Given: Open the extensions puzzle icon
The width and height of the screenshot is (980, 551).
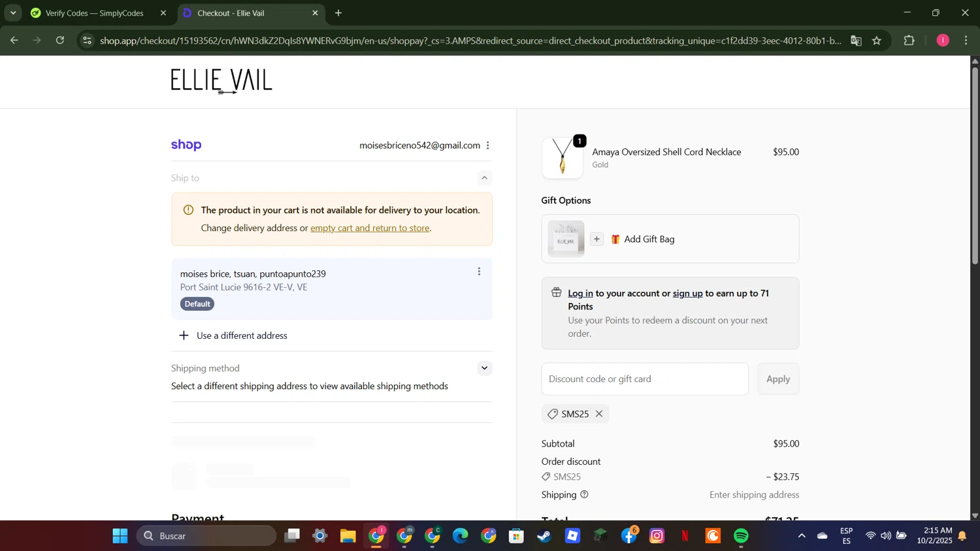Looking at the screenshot, I should (909, 40).
